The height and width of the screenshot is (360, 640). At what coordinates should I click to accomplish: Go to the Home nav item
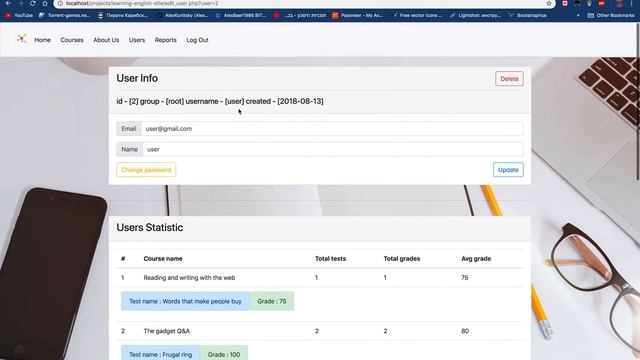[42, 40]
